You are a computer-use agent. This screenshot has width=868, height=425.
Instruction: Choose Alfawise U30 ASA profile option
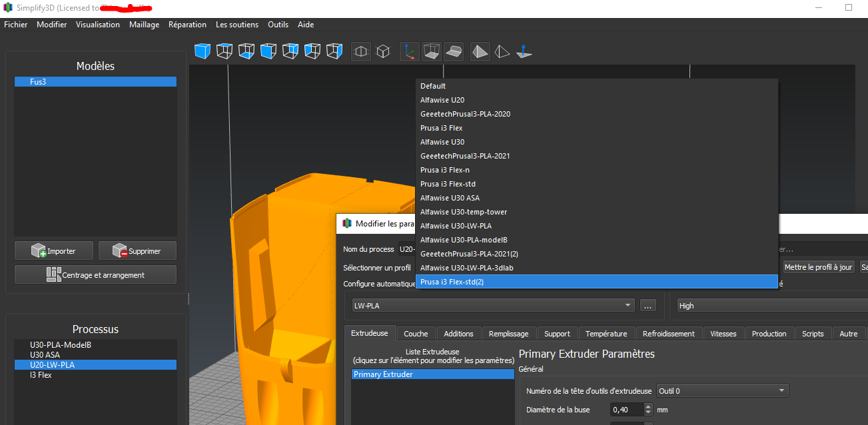pos(597,198)
